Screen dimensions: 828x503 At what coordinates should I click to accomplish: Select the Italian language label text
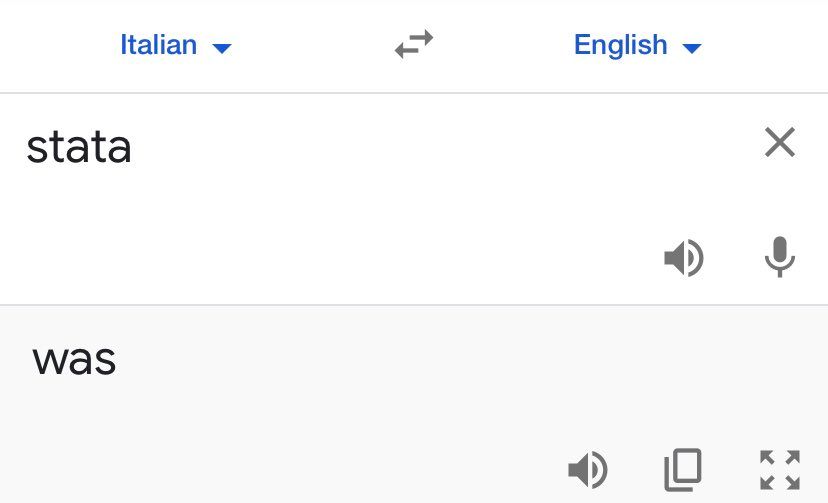[158, 45]
